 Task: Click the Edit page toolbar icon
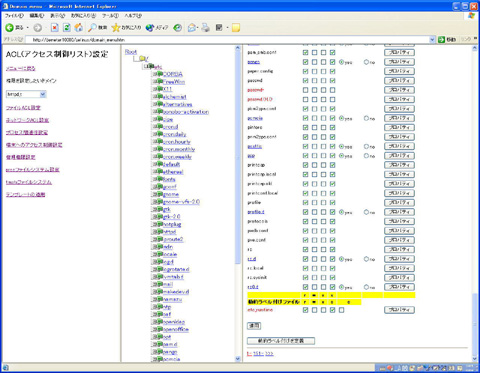219,28
